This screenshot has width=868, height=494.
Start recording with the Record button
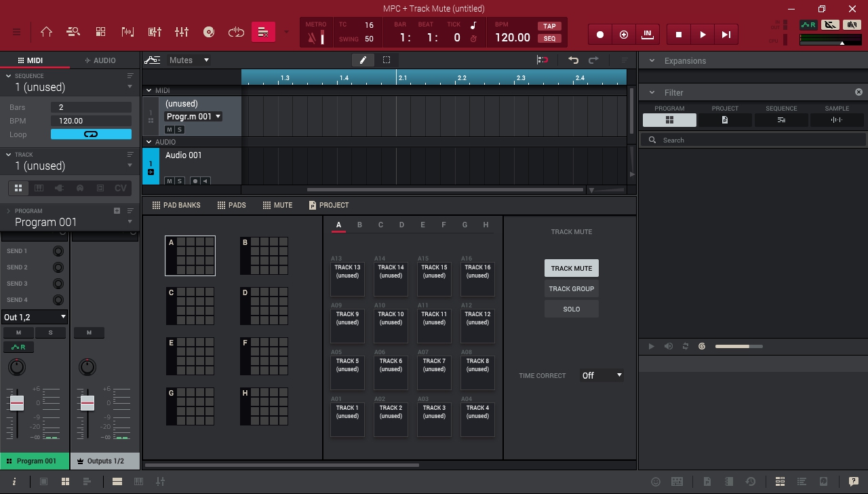tap(600, 35)
